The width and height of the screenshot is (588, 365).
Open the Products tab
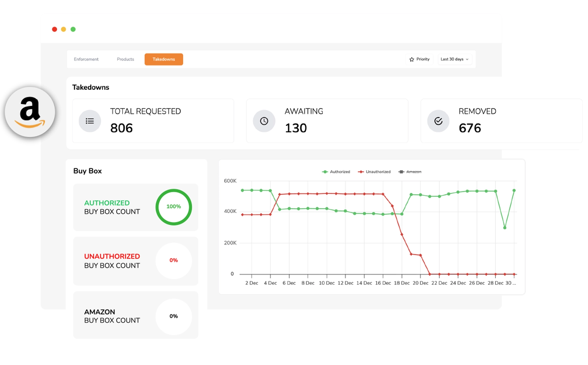125,59
